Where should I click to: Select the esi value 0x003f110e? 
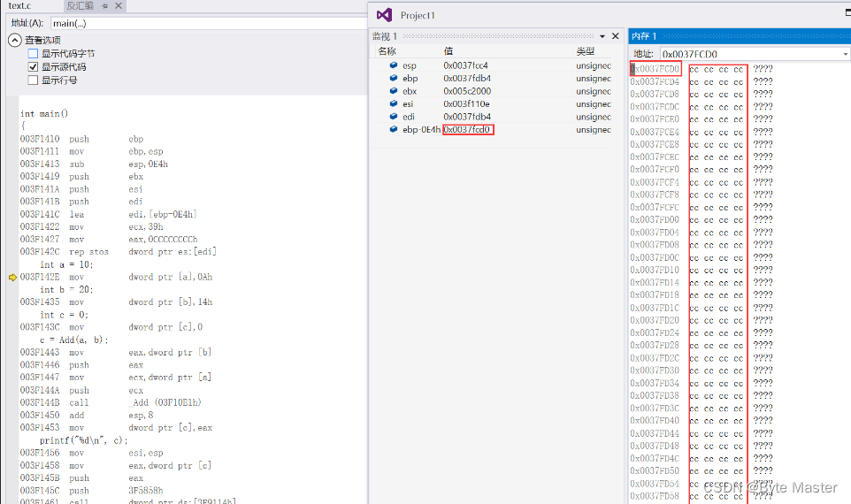(x=466, y=104)
